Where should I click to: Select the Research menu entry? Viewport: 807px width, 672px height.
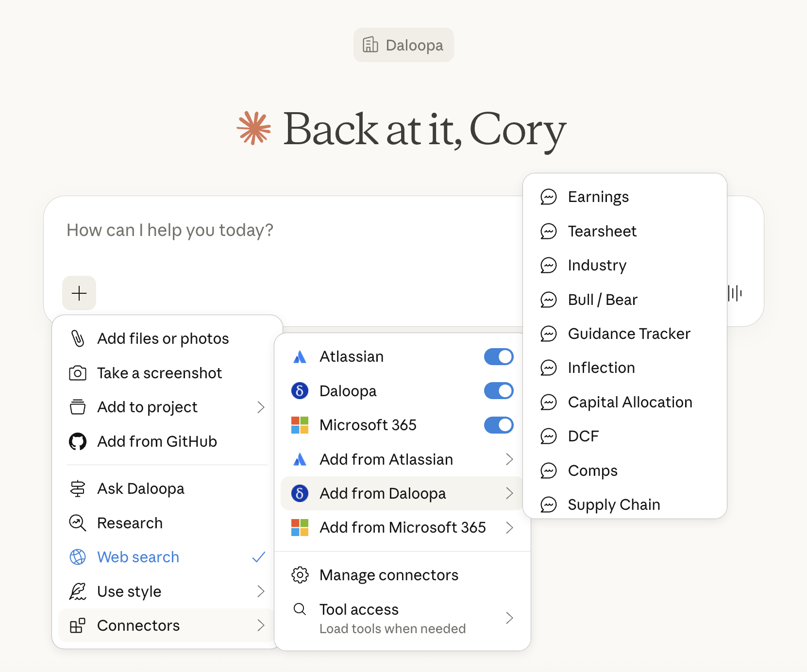167,523
